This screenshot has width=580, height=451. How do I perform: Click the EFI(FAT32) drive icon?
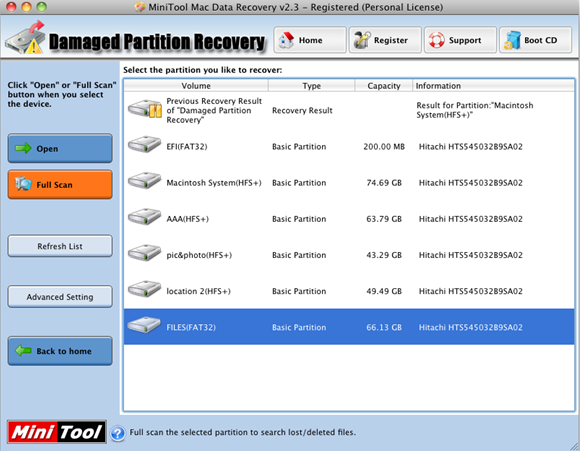[x=144, y=144]
